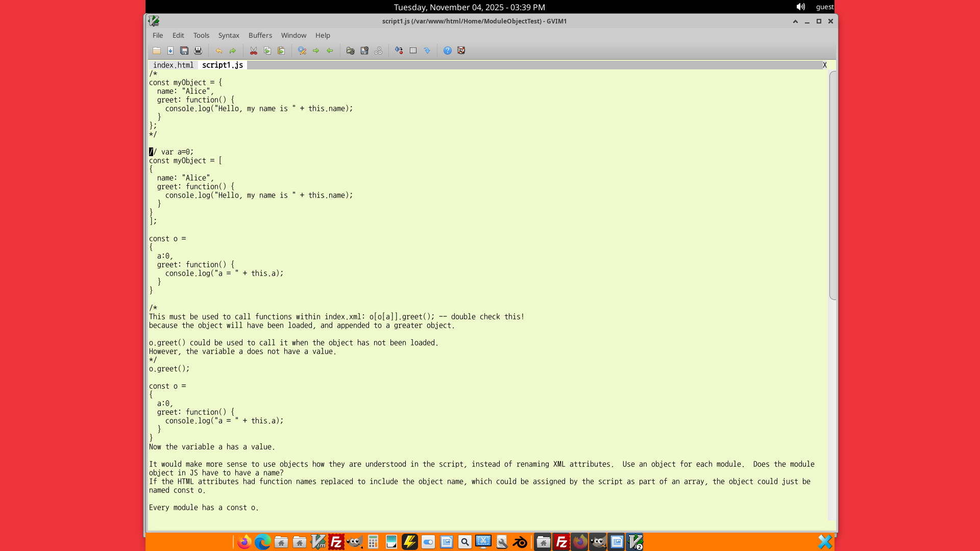Click the Print toolbar icon
Viewport: 980px width, 551px height.
click(x=198, y=51)
